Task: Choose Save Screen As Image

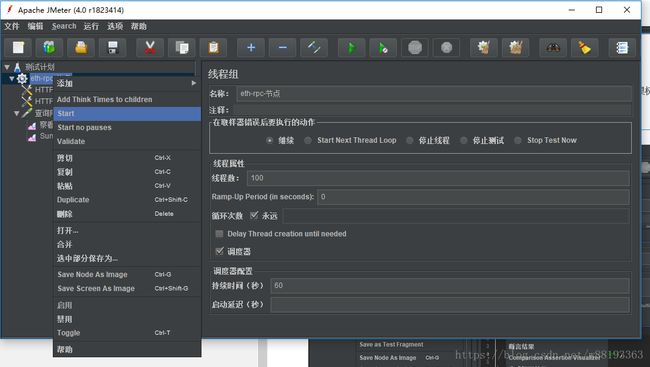Action: 127,289
